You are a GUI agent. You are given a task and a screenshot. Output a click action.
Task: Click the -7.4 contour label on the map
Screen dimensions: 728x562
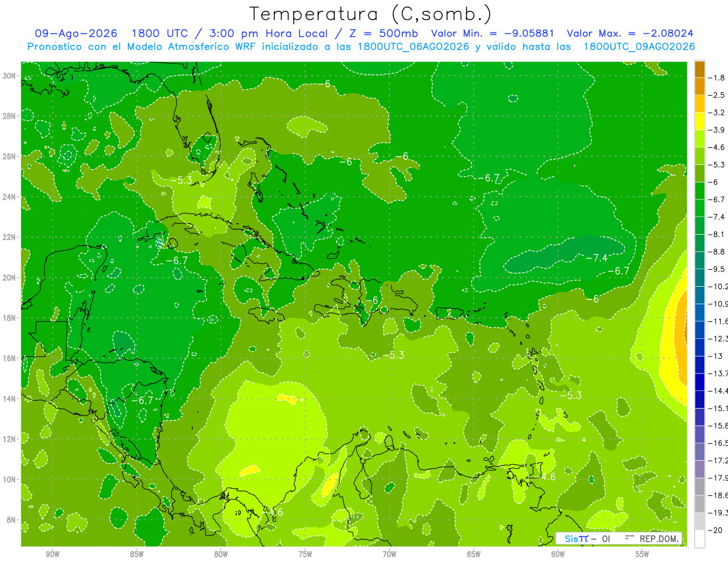tap(596, 258)
